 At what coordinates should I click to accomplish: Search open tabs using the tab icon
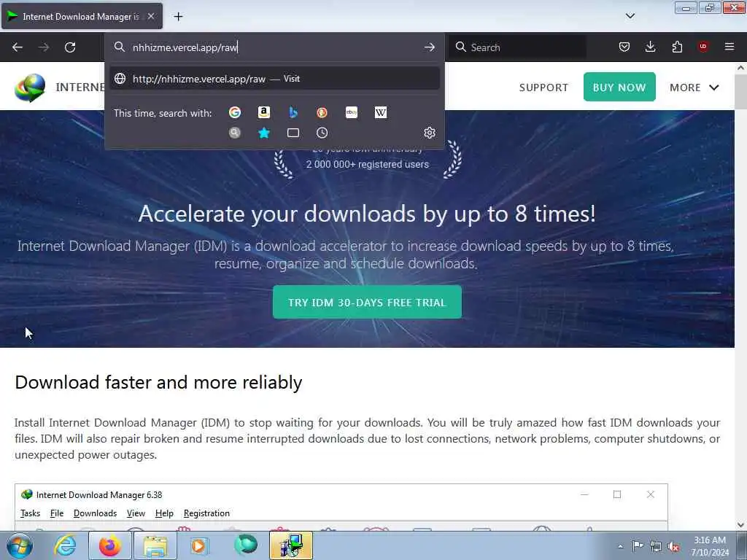(293, 133)
